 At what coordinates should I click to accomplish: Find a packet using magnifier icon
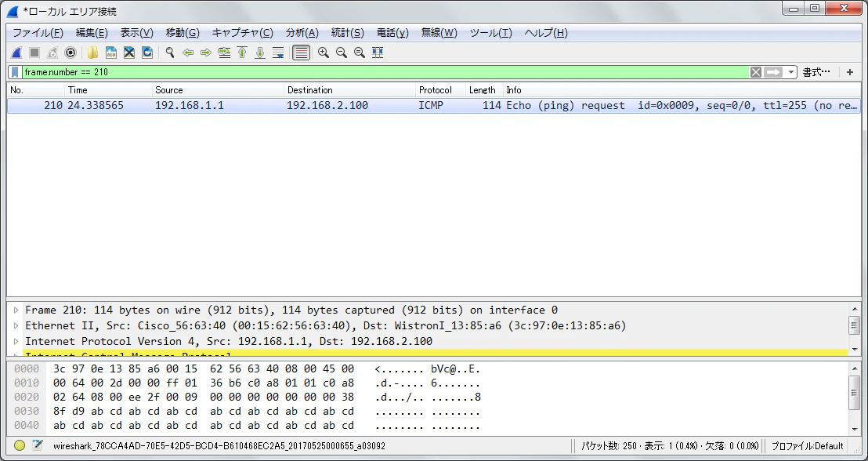click(170, 53)
